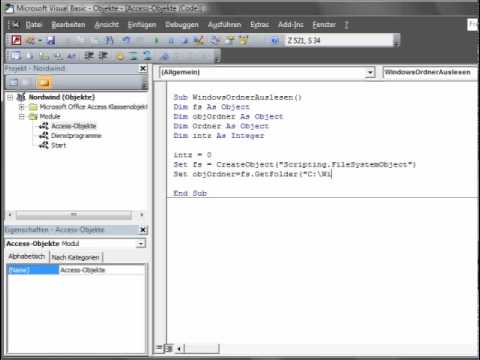Open the Einfügen menu

point(142,25)
